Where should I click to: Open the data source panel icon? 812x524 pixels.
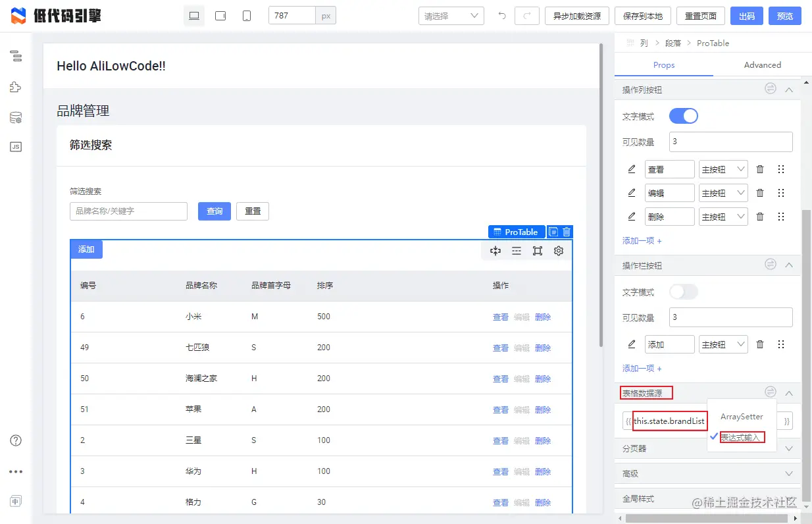click(16, 118)
